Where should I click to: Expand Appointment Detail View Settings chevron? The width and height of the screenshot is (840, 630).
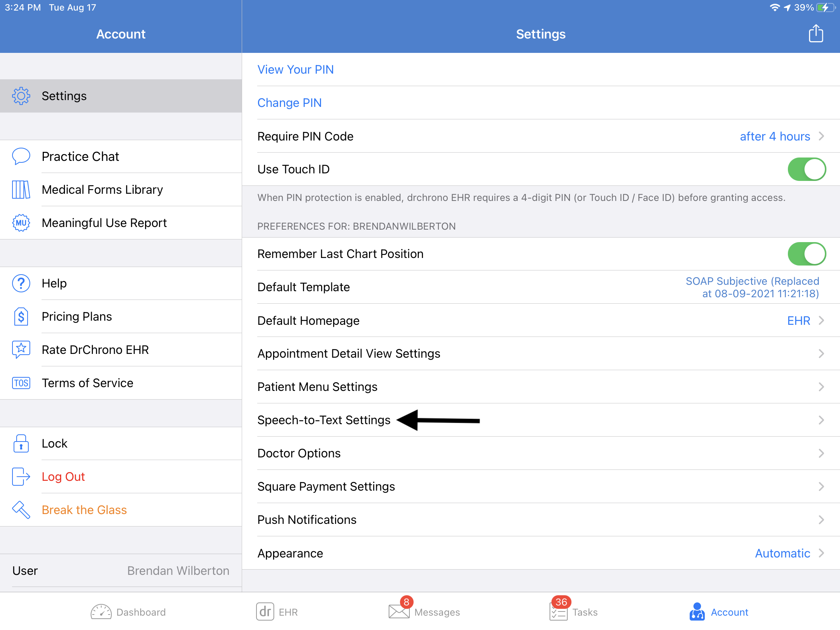[821, 354]
